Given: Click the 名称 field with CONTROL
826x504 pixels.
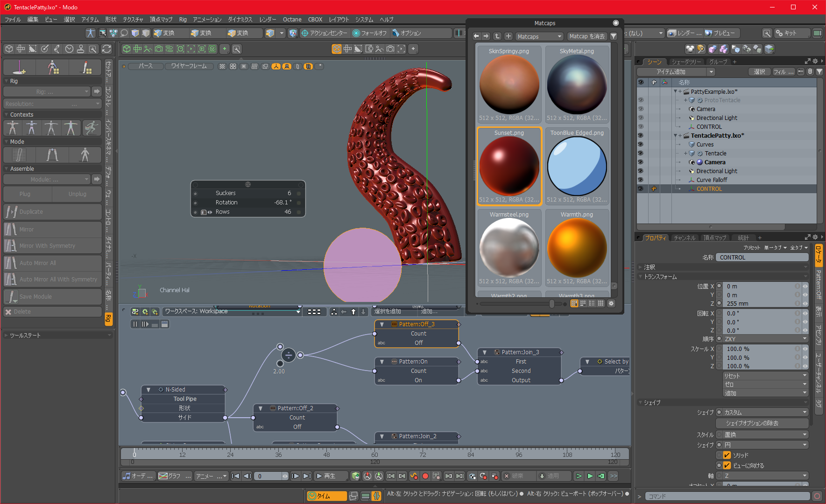Looking at the screenshot, I should click(762, 258).
